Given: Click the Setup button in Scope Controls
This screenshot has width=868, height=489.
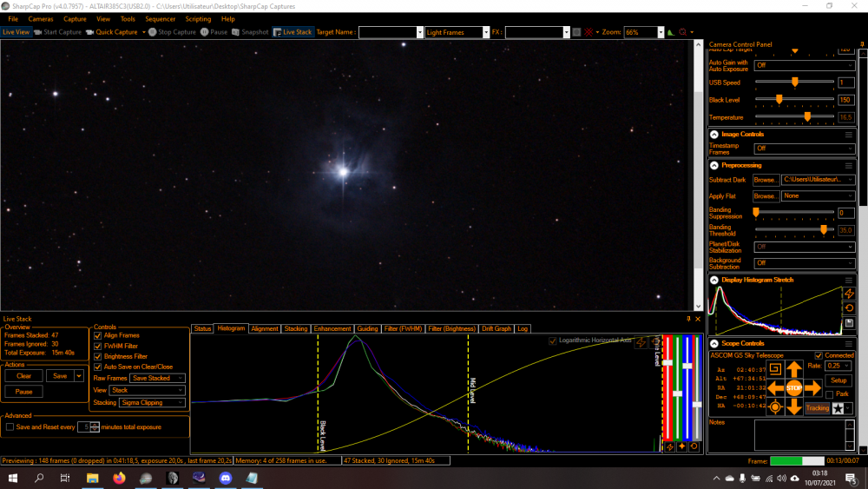Looking at the screenshot, I should pos(838,380).
